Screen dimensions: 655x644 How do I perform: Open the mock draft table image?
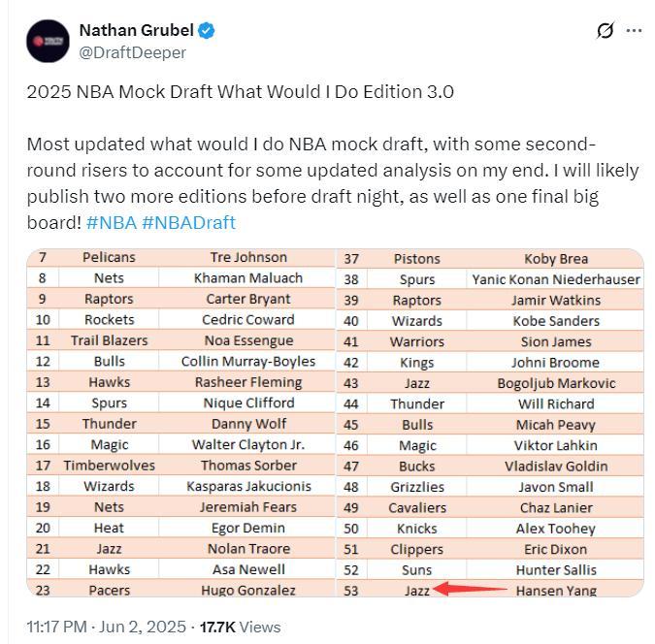335,423
